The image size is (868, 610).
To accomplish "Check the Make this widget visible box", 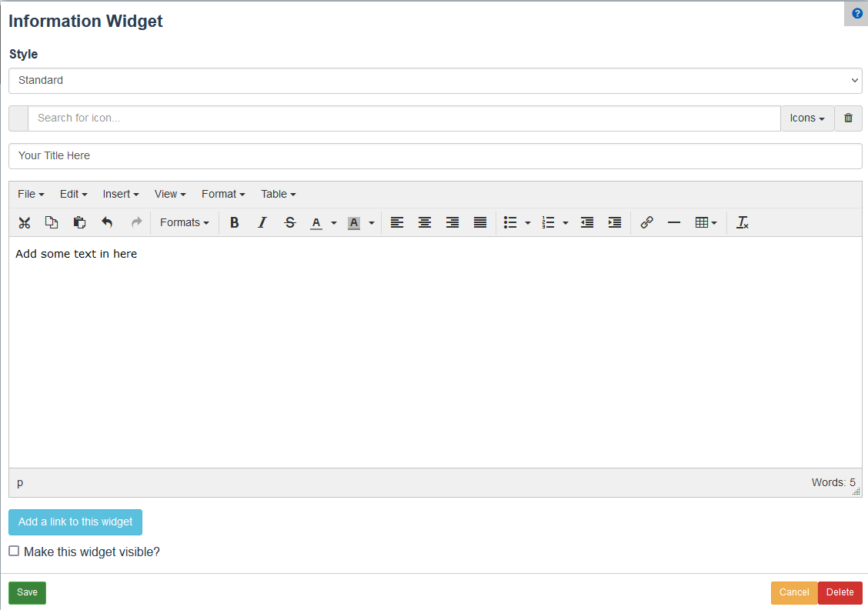I will pos(13,551).
